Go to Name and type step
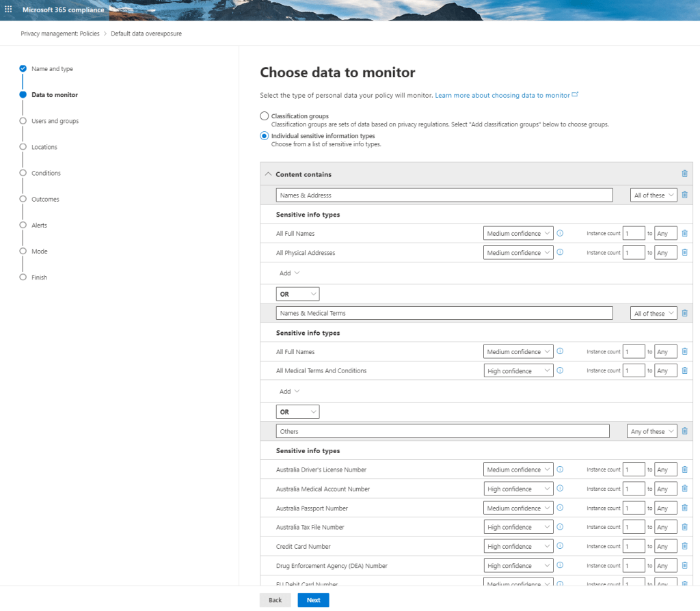 (52, 69)
